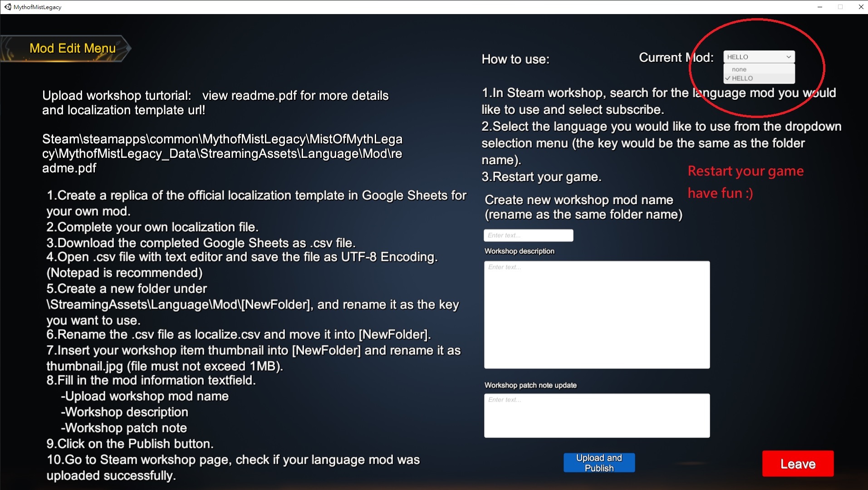
Task: Click the "Current Mod:" label
Action: click(676, 58)
